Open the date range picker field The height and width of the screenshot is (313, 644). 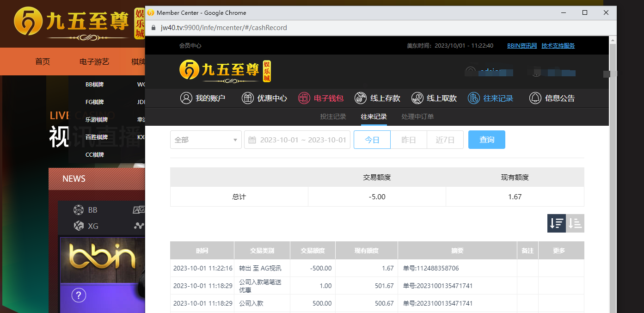pyautogui.click(x=297, y=140)
